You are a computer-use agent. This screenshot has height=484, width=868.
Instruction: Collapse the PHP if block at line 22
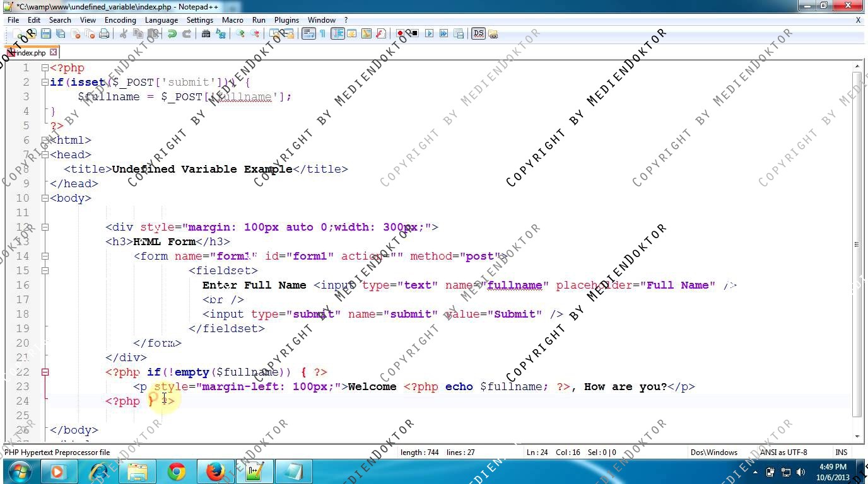pyautogui.click(x=45, y=372)
